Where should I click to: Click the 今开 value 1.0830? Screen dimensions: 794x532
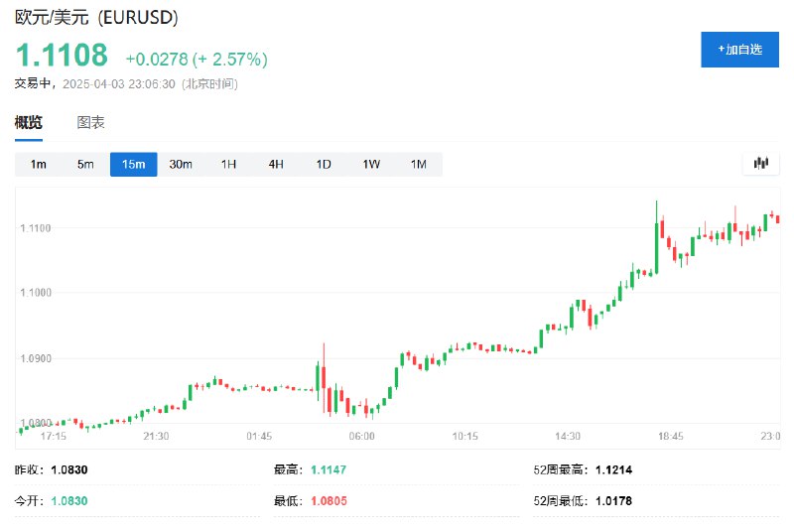click(x=69, y=501)
